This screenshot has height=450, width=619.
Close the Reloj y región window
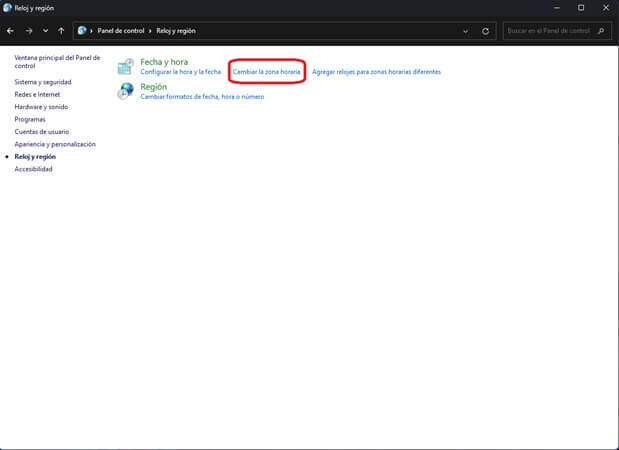tap(606, 8)
